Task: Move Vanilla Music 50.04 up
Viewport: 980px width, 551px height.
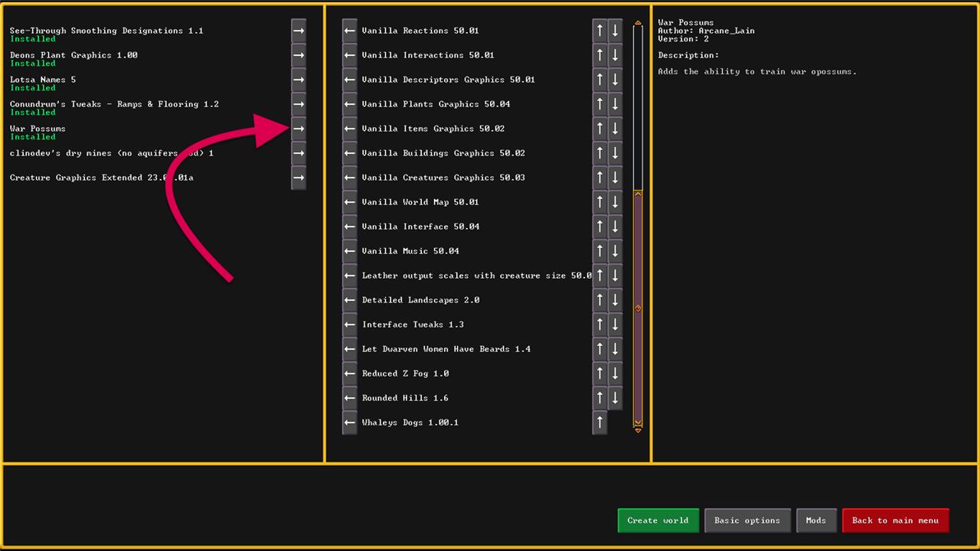Action: pyautogui.click(x=599, y=251)
